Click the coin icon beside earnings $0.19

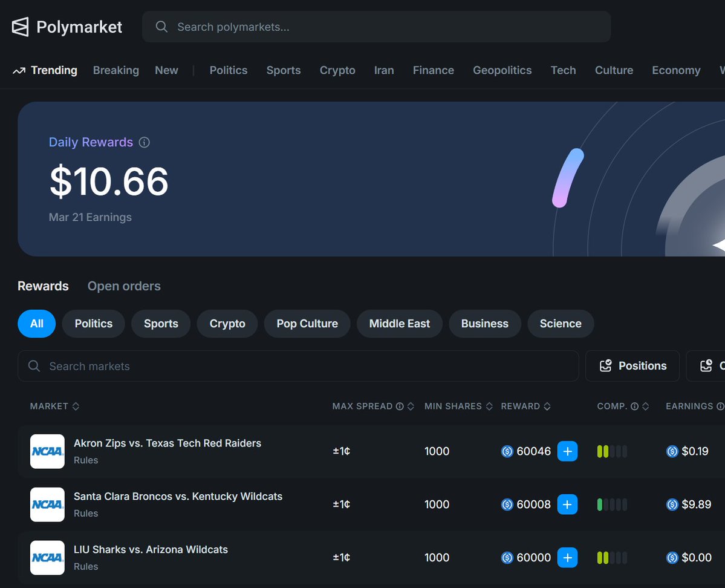672,451
